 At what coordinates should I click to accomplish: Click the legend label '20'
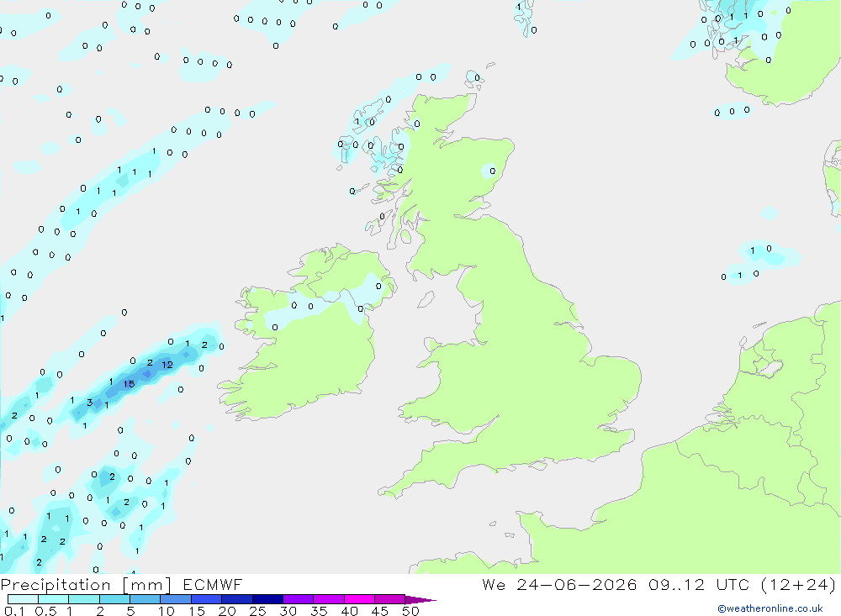pos(227,611)
